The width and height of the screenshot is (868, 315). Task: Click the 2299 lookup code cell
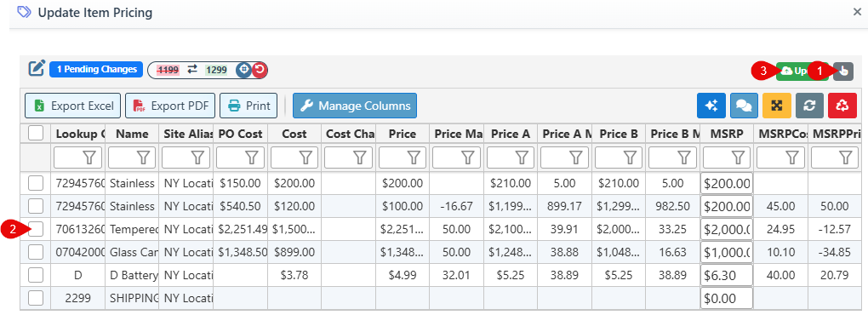[78, 298]
